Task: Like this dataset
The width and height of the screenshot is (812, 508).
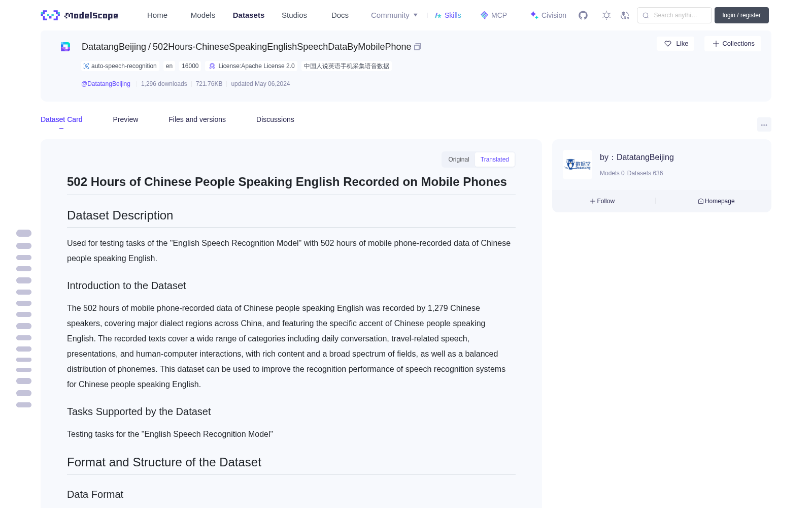Action: click(675, 44)
